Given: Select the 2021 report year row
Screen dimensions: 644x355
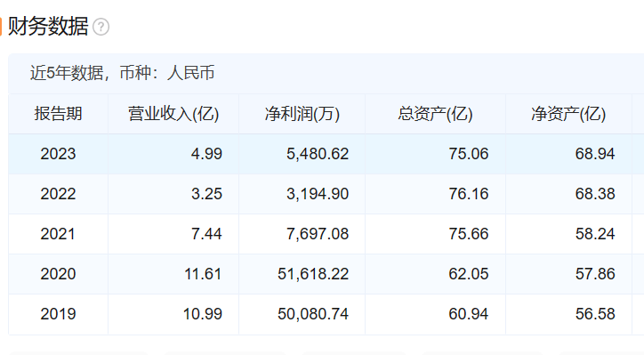Looking at the screenshot, I should pyautogui.click(x=326, y=234).
